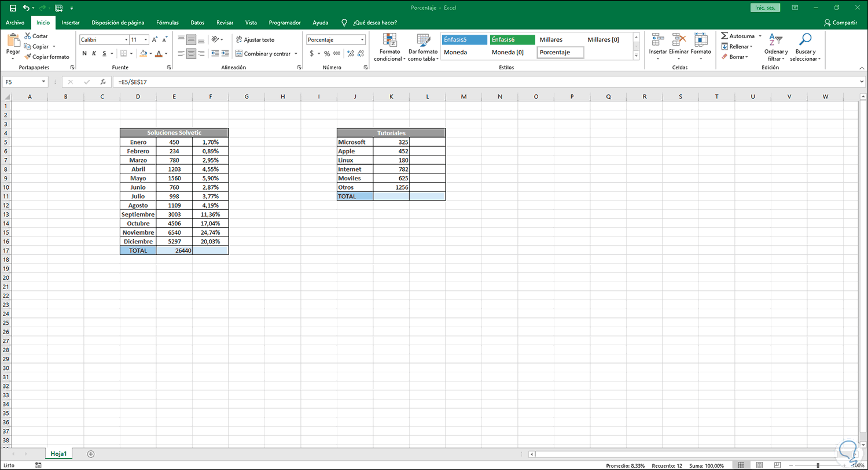Image resolution: width=868 pixels, height=470 pixels.
Task: Switch to the Fórmulas tab
Action: tap(167, 23)
